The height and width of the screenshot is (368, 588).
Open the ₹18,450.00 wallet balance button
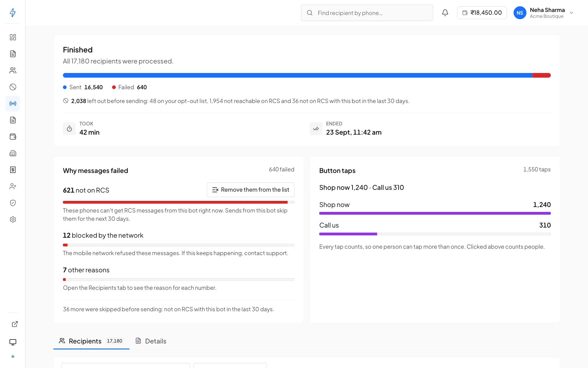click(x=482, y=13)
